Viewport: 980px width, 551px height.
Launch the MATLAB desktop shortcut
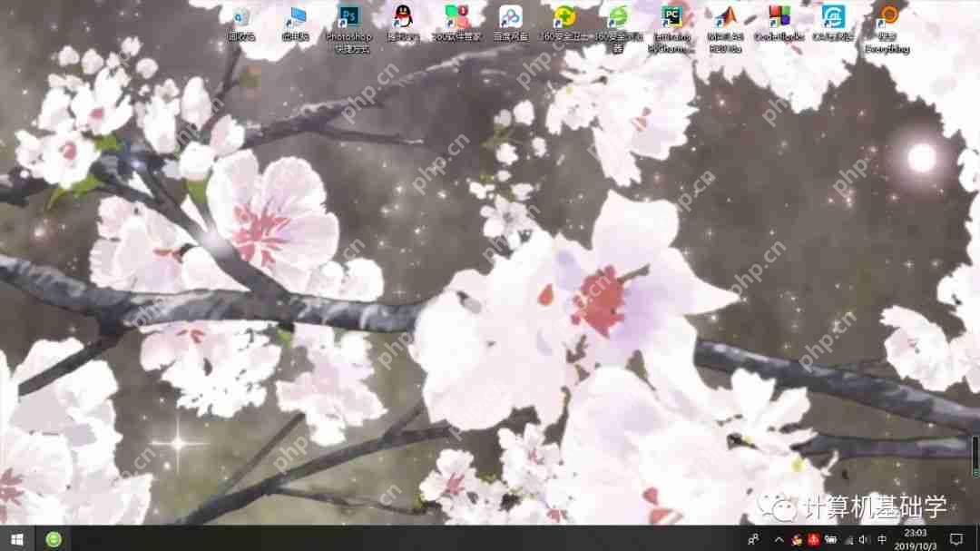pos(725,20)
